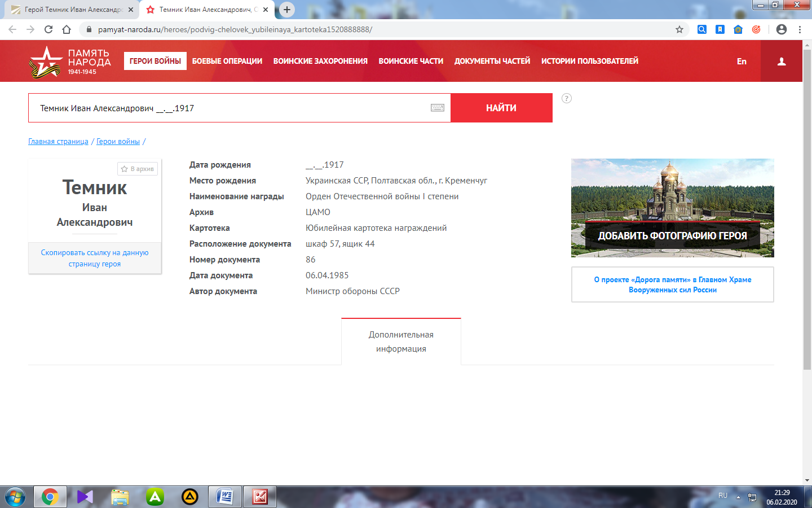Follow the Главная страница breadcrumb link

point(58,142)
